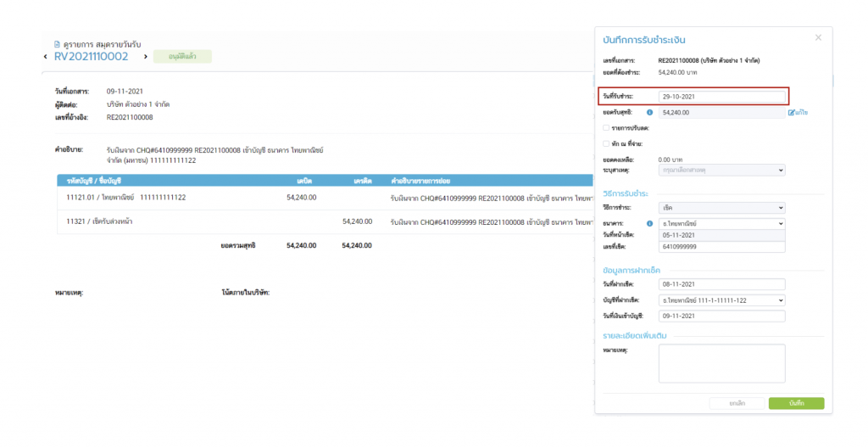The width and height of the screenshot is (868, 448).
Task: Click the อนุมัติแล้ว status badge
Action: 183,57
